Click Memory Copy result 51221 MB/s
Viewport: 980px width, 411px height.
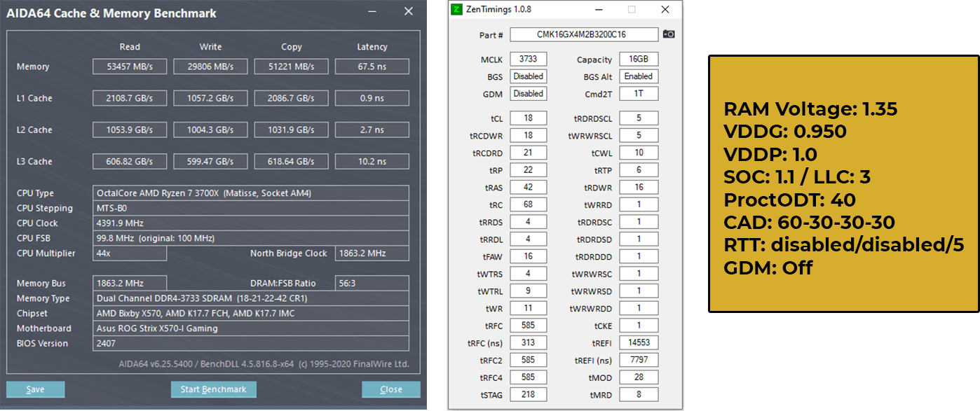(292, 67)
